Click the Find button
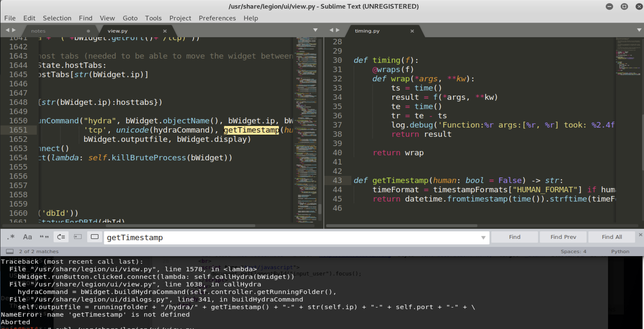 click(514, 237)
